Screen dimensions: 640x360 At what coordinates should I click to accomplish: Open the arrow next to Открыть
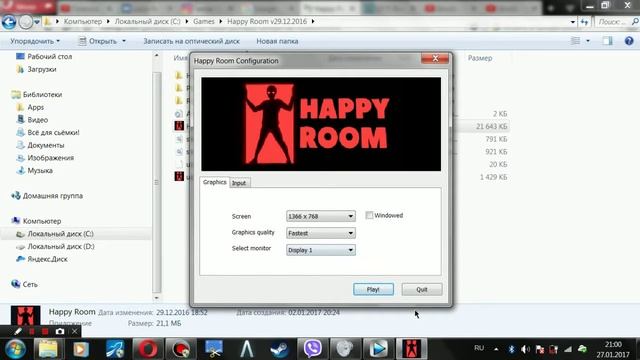[124, 41]
